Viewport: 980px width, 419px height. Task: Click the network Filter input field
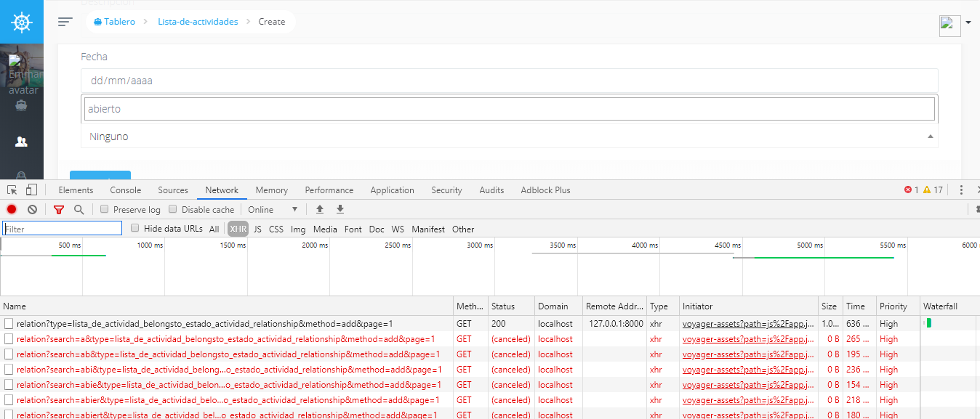pyautogui.click(x=62, y=227)
